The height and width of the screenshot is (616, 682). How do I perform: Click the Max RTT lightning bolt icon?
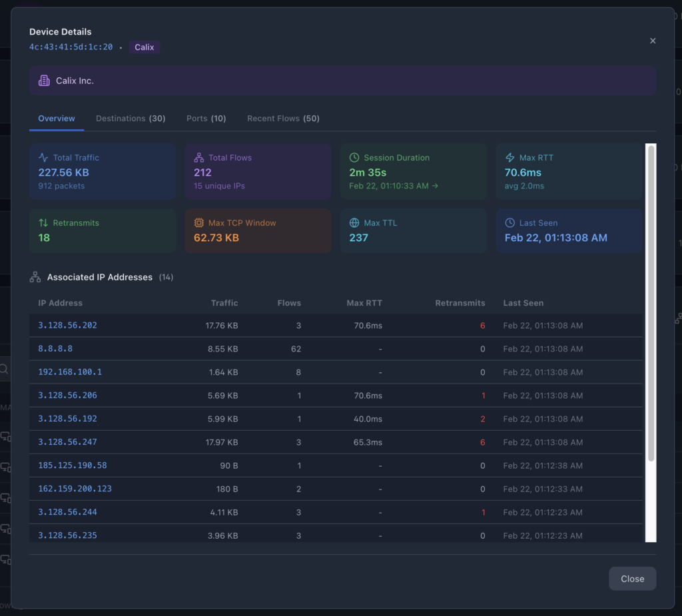(x=510, y=158)
